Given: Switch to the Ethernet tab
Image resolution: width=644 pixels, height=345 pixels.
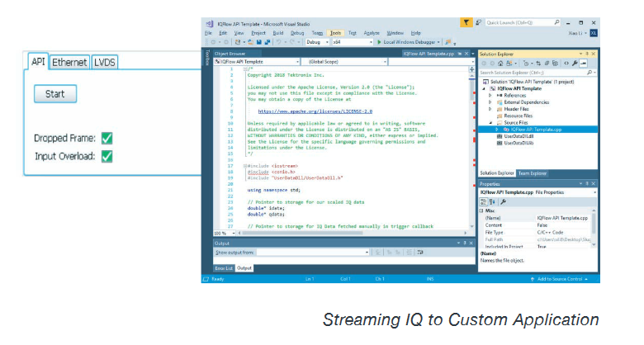Looking at the screenshot, I should point(69,62).
